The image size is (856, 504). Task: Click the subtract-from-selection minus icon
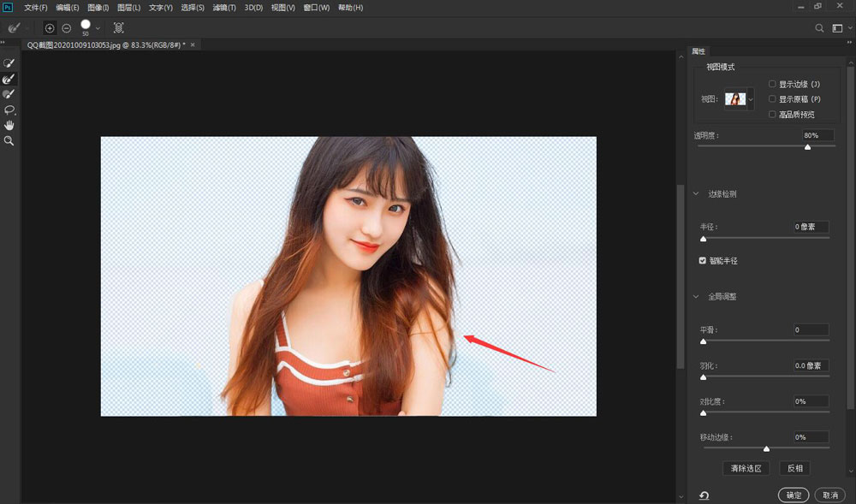pos(66,28)
